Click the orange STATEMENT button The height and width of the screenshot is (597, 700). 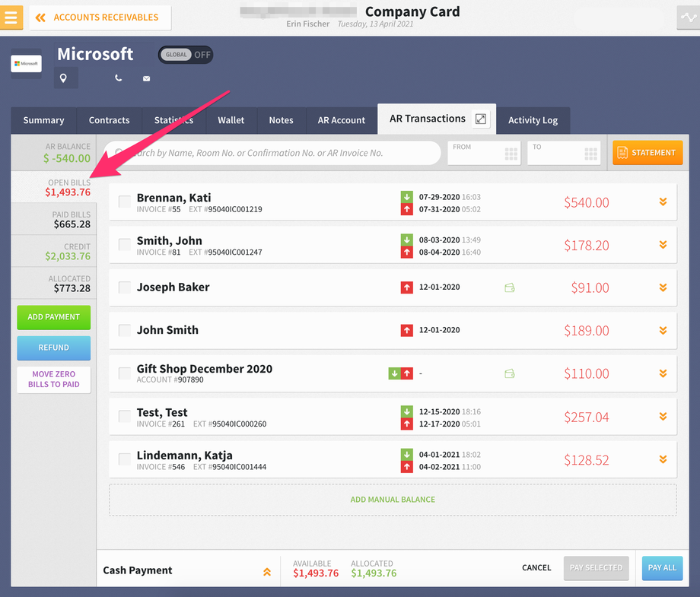(x=647, y=153)
